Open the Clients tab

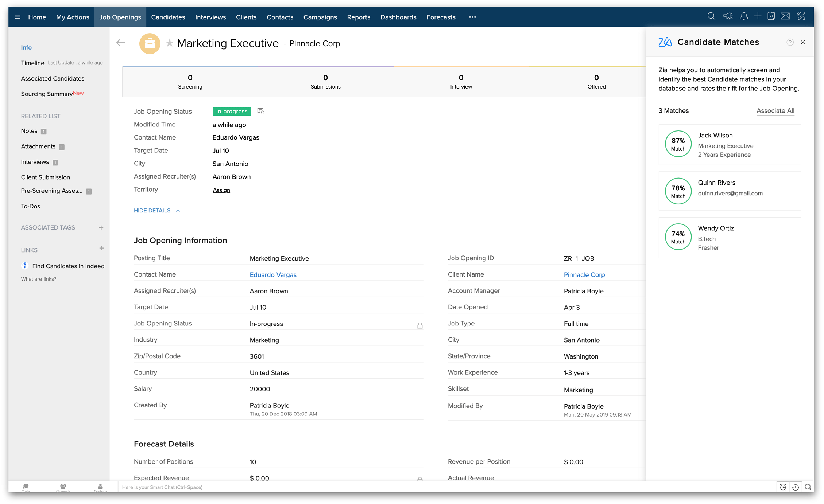coord(246,17)
